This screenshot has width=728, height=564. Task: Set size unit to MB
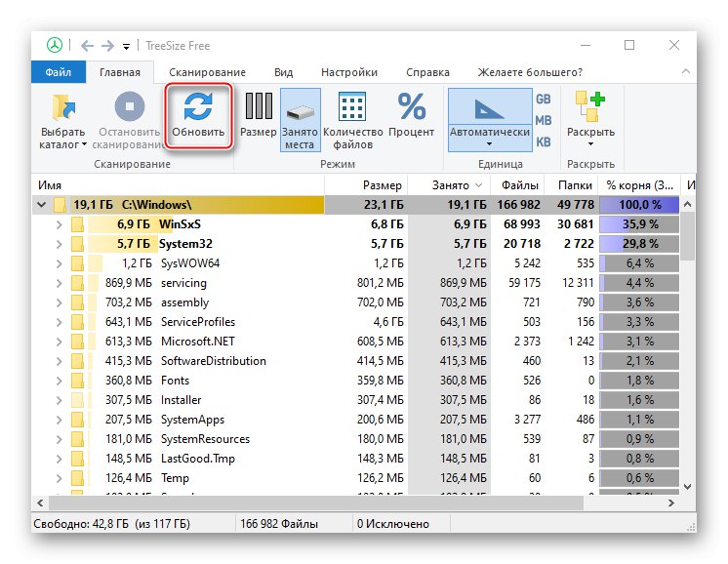(x=544, y=120)
